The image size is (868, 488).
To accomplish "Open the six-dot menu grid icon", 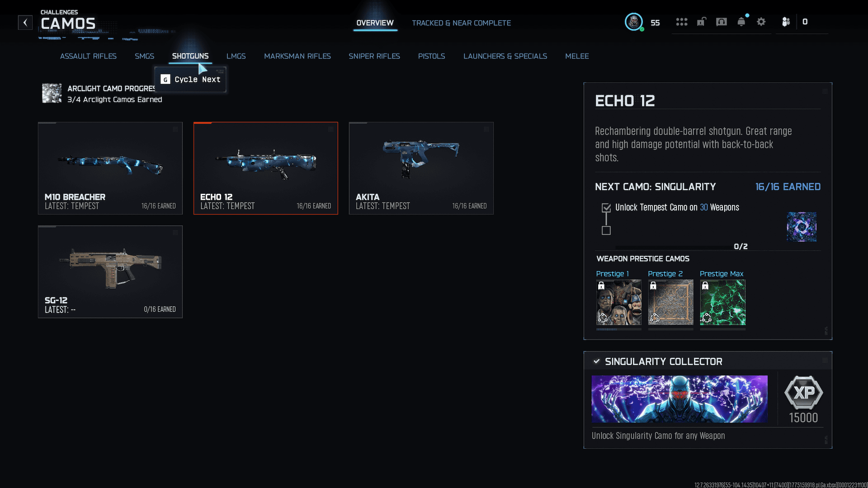I will pos(681,22).
